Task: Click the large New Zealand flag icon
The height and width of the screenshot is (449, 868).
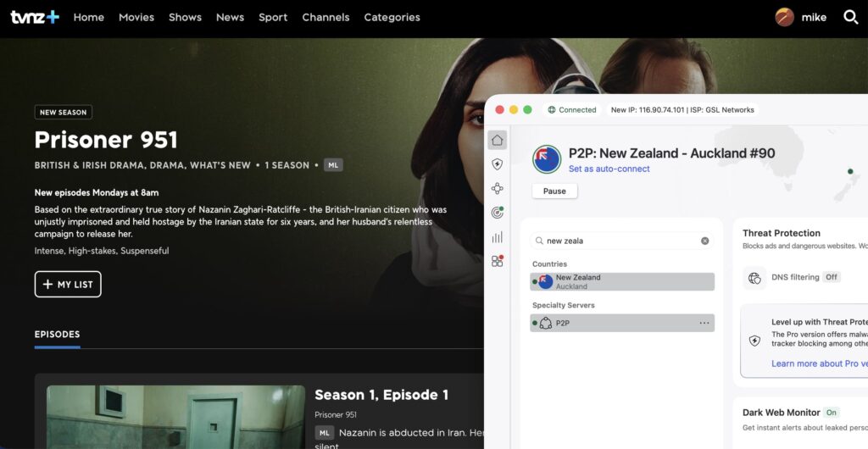Action: (x=547, y=159)
